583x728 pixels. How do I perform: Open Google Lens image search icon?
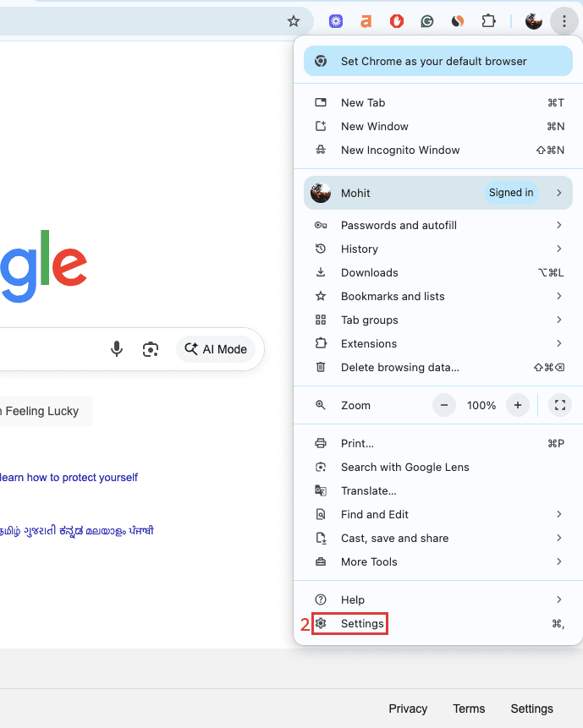point(151,349)
